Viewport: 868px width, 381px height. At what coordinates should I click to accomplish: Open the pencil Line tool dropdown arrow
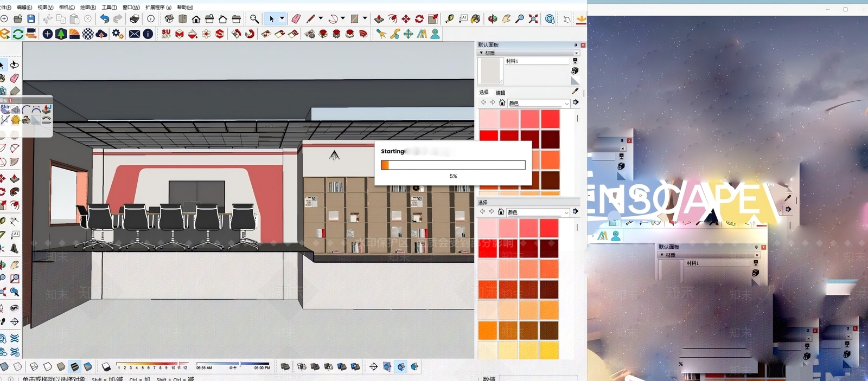321,18
